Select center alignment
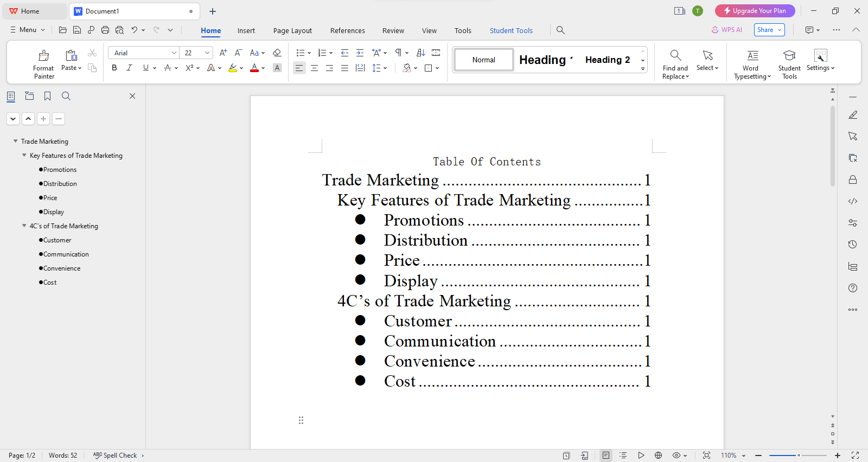868x462 pixels. point(314,68)
